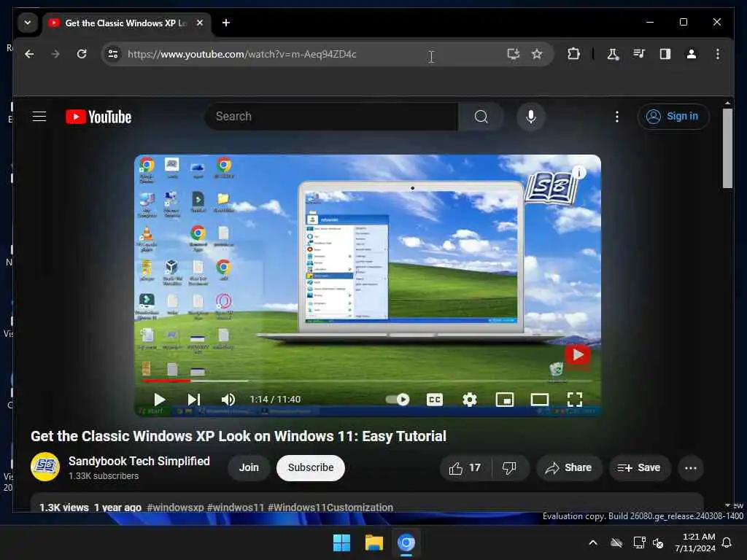Go forward in browser history
Viewport: 747px width, 560px height.
point(55,54)
